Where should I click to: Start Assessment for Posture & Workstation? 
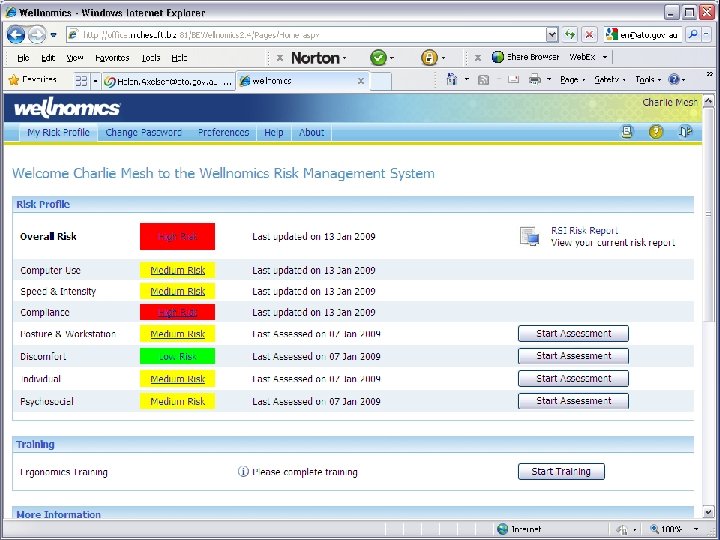(x=573, y=334)
